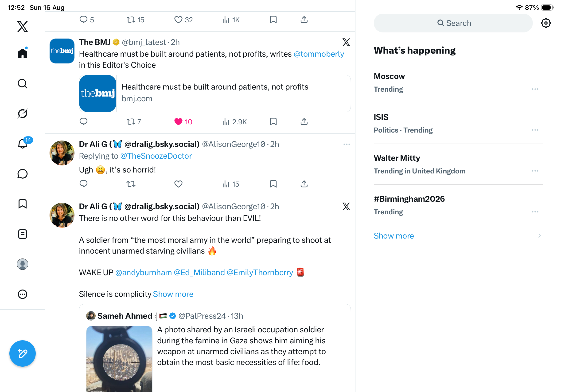Open @tommoberly mention link

tap(319, 54)
